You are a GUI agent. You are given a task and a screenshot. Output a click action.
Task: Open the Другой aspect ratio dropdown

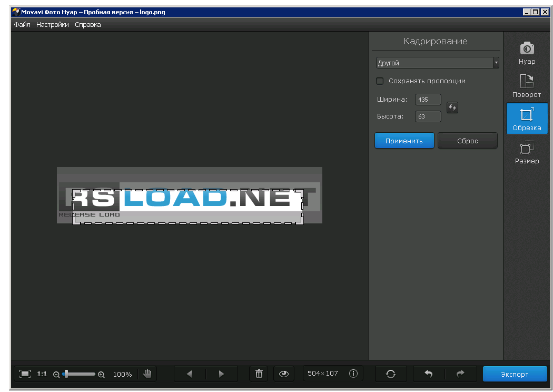(x=437, y=63)
